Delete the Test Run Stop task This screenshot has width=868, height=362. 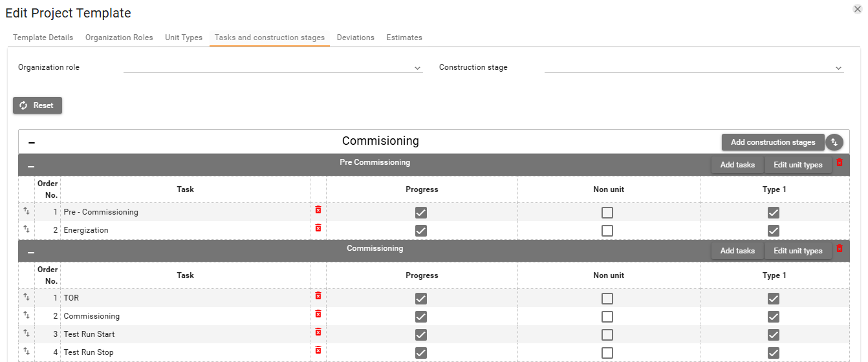pyautogui.click(x=318, y=350)
